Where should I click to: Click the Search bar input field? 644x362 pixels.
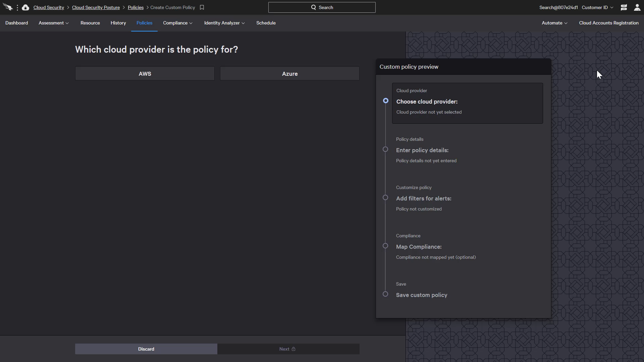pos(322,7)
